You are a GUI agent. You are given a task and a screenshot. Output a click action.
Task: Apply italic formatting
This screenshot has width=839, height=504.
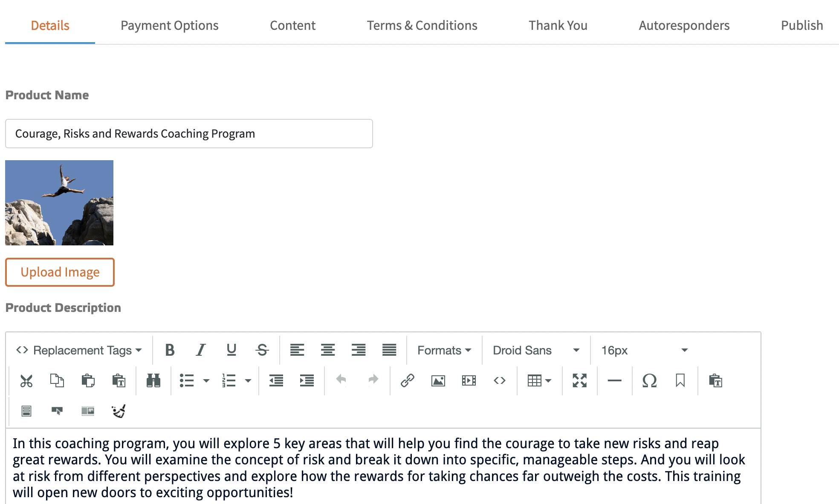200,350
